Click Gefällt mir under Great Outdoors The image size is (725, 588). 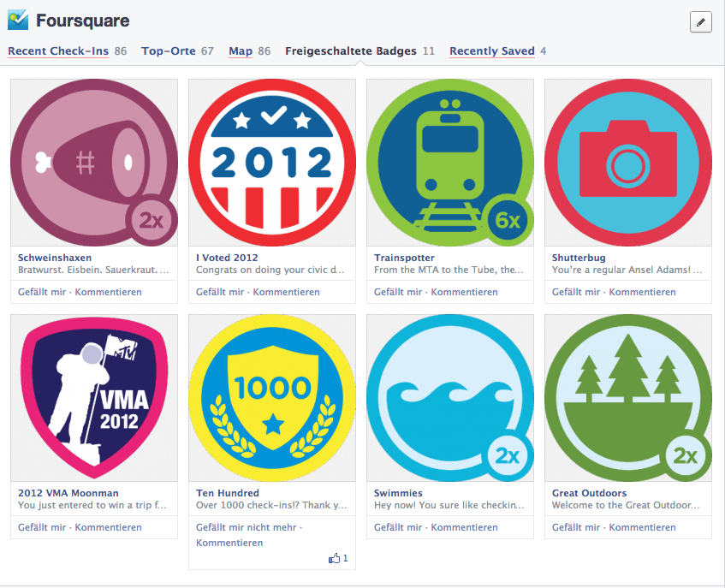coord(576,527)
